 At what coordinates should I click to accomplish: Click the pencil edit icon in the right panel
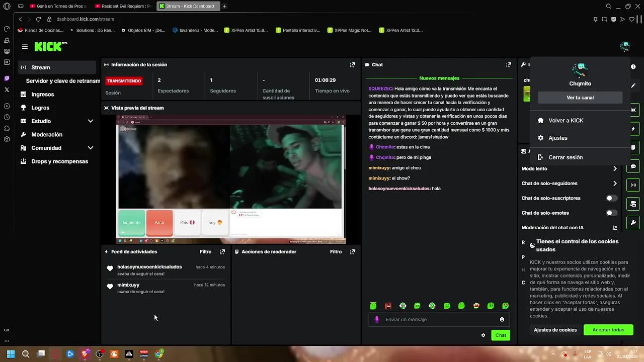633,85
